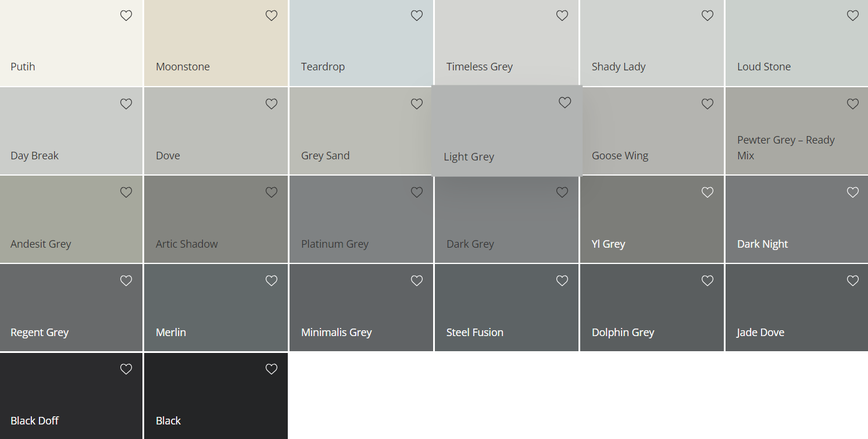Viewport: 868px width, 439px height.
Task: Mark Grey Sand as favorite with heart
Action: [x=417, y=104]
